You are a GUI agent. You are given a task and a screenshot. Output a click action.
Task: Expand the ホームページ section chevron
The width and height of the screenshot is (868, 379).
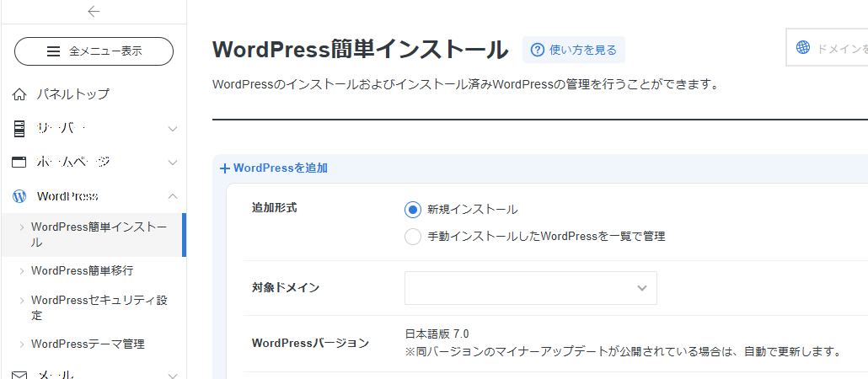coord(173,163)
